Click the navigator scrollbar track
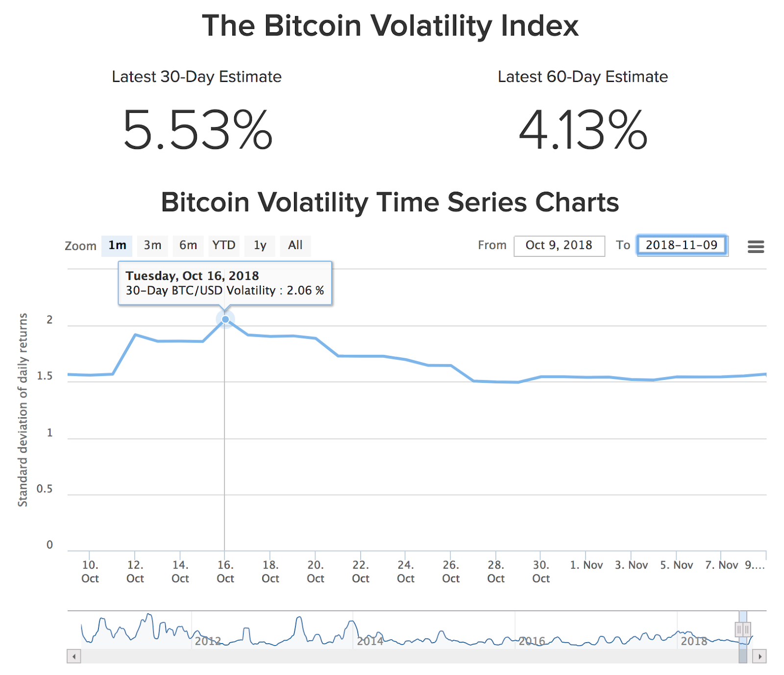 coord(392,656)
